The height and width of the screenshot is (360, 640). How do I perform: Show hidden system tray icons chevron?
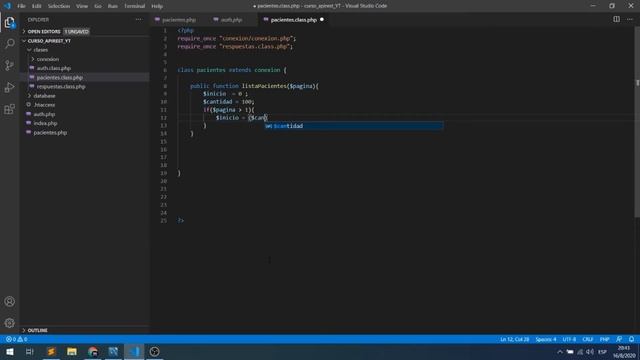tap(560, 352)
